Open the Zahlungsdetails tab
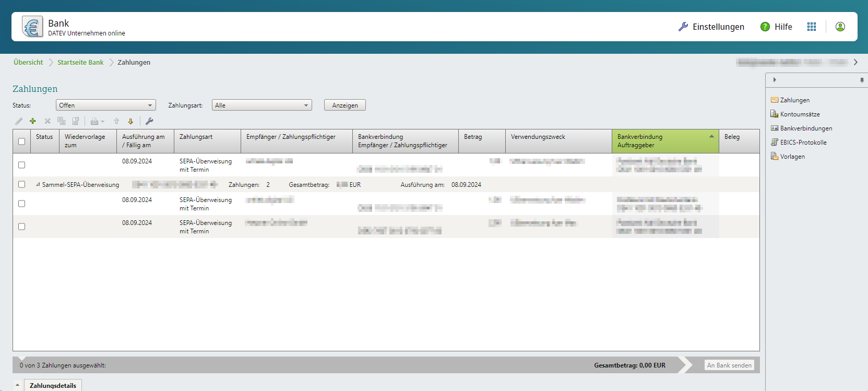The image size is (868, 391). coord(53,386)
